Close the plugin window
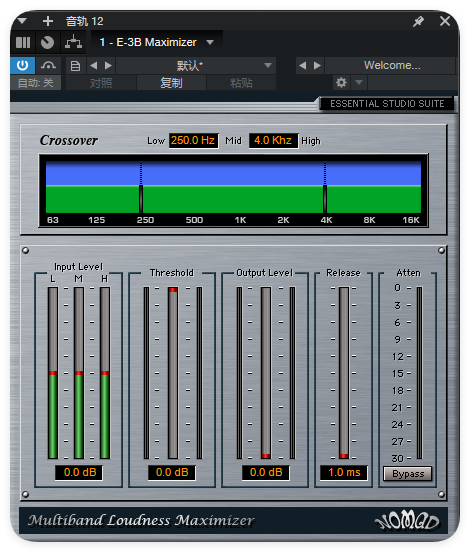 [445, 21]
